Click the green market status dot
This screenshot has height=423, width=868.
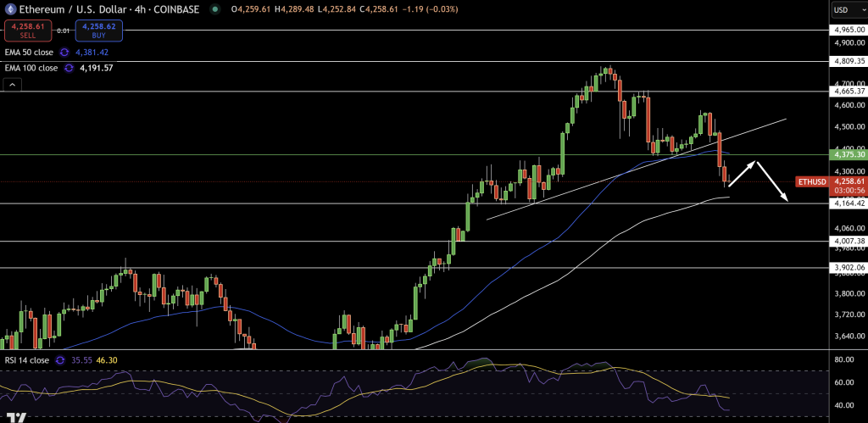click(x=214, y=9)
